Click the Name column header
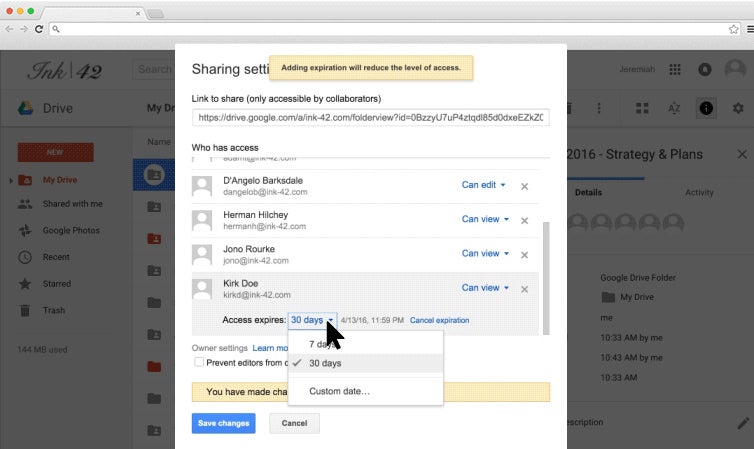Screen dimensions: 754x449 [x=159, y=142]
